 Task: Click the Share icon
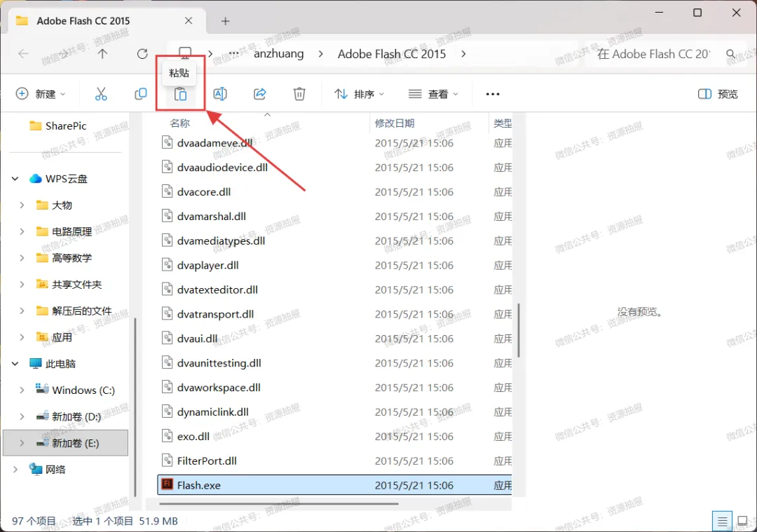click(260, 94)
